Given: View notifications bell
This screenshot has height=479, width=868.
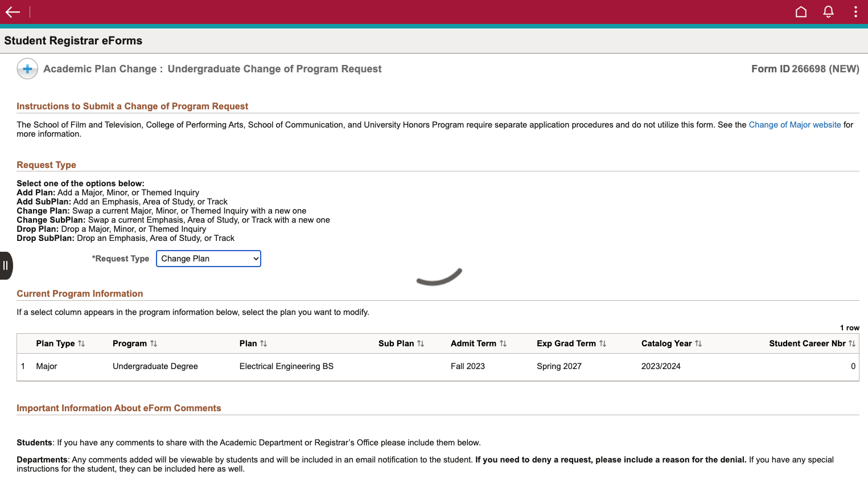Looking at the screenshot, I should 828,12.
